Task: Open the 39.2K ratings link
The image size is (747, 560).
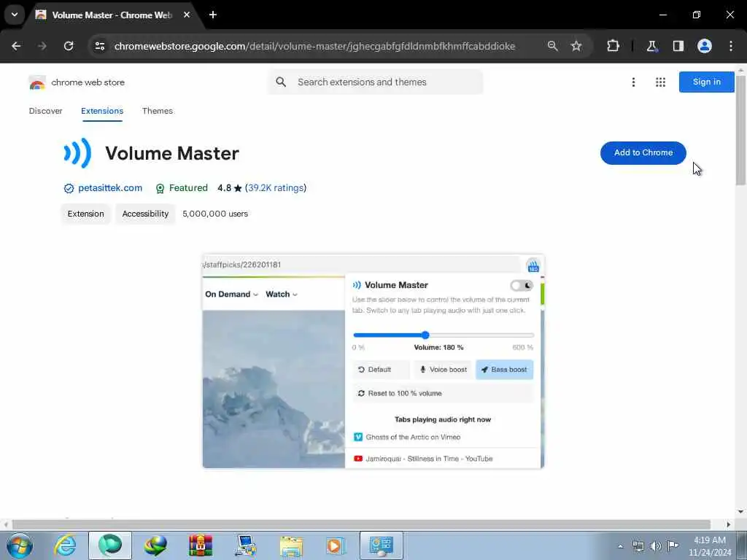Action: 276,188
